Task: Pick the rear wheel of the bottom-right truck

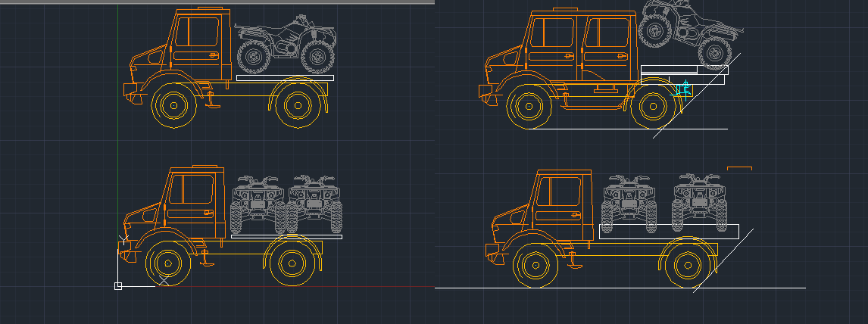Action: 688,266
